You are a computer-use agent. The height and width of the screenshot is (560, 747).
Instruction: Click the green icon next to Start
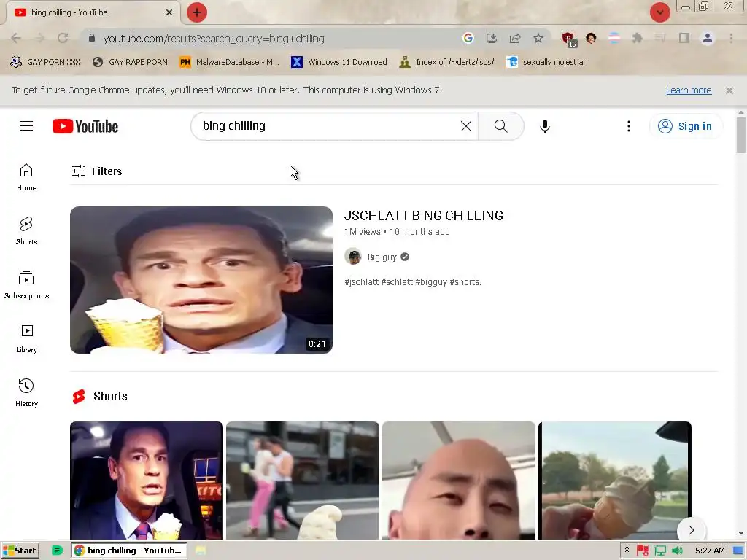tap(57, 551)
